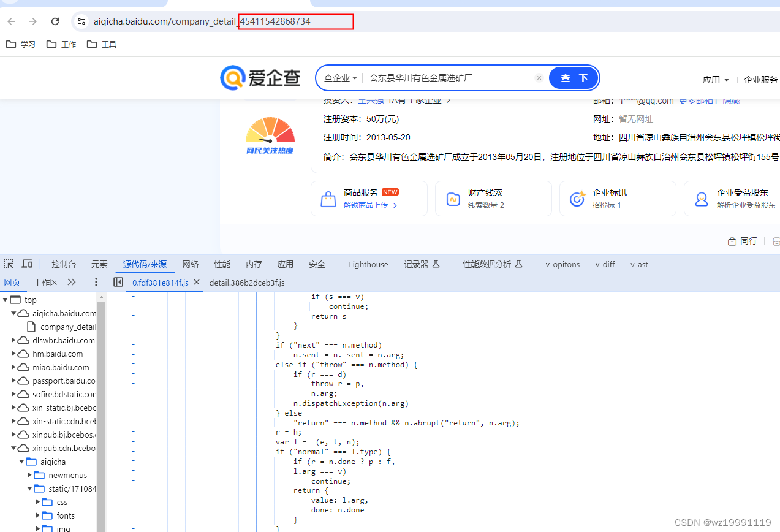Collapse the aiqicha.baidu.com tree node

click(x=14, y=313)
